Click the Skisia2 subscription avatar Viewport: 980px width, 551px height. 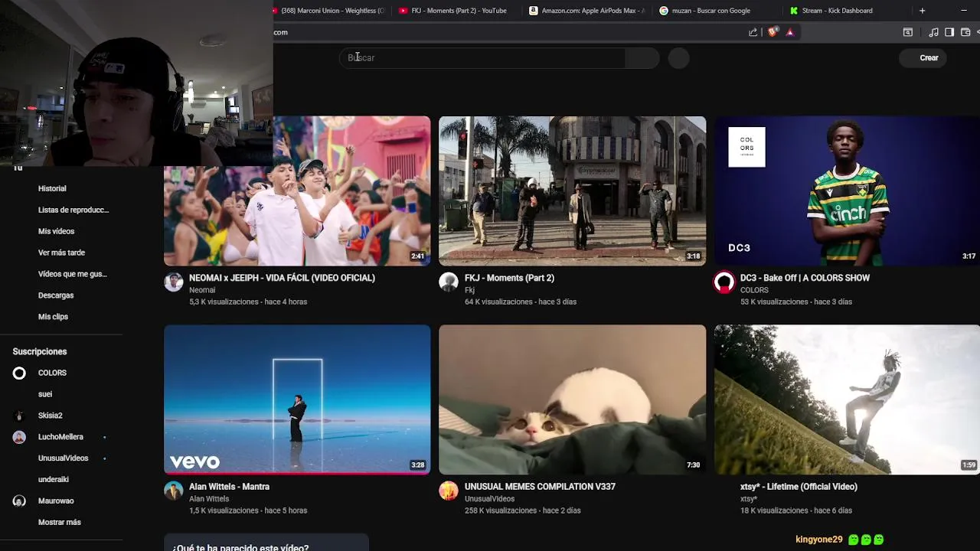[19, 416]
